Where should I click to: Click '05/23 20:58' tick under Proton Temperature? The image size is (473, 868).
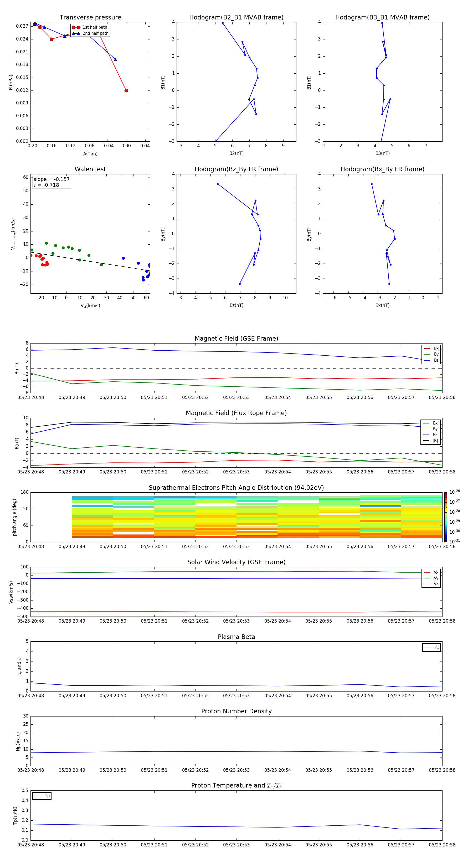click(x=442, y=845)
